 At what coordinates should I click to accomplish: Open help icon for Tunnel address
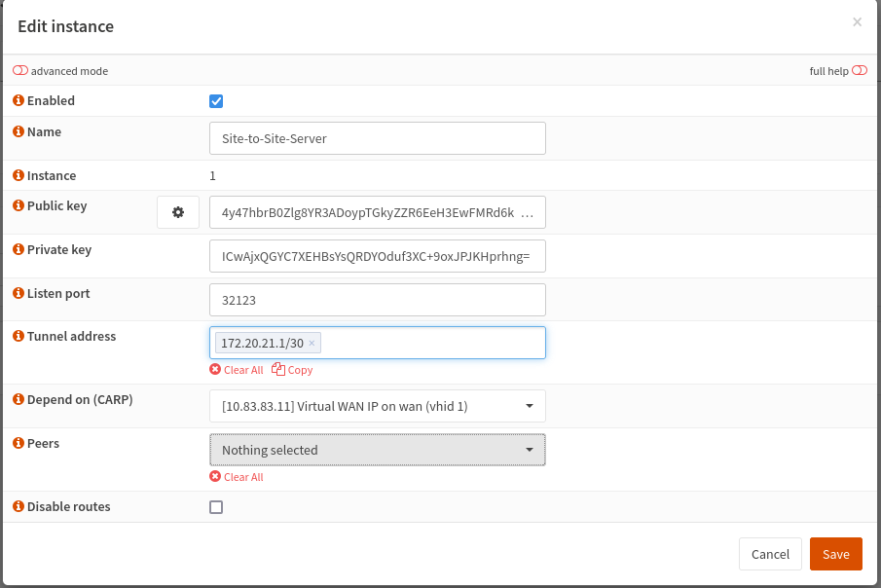pyautogui.click(x=18, y=337)
